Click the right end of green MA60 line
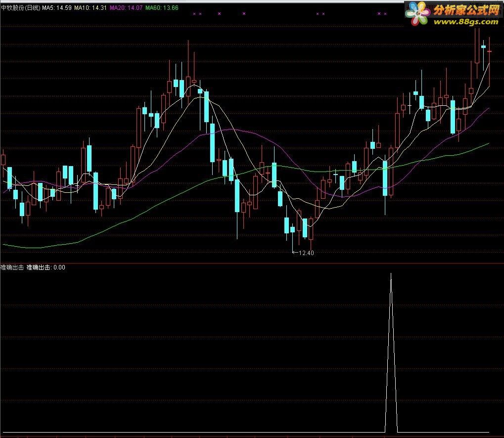 tap(489, 143)
